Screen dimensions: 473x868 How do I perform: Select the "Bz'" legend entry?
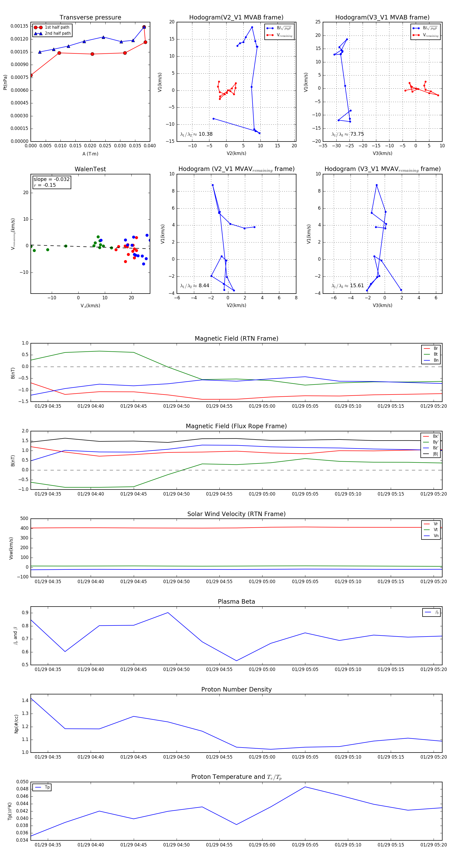pos(431,448)
